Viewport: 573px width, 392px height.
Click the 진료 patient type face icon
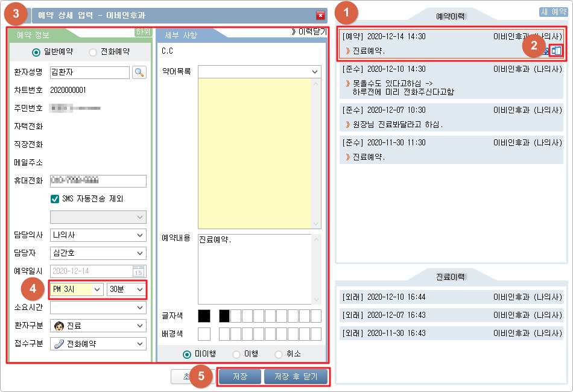point(59,326)
